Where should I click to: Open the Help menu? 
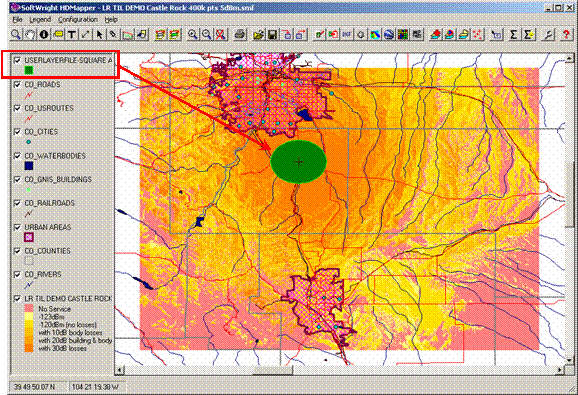click(x=111, y=20)
